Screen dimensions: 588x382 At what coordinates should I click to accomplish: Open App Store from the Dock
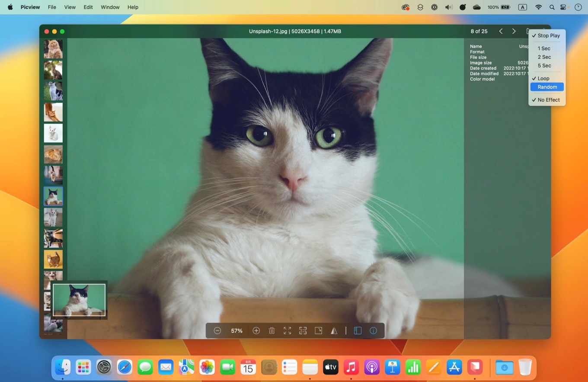[454, 367]
